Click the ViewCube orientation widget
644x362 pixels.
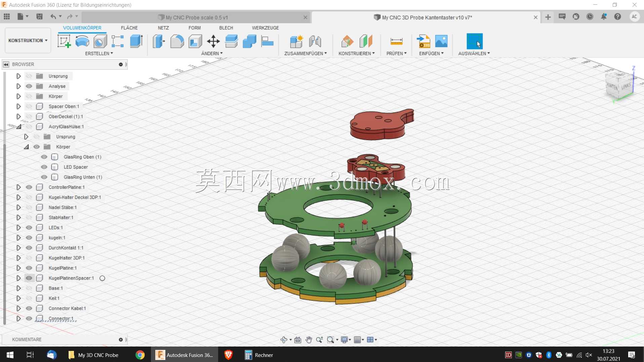point(619,86)
